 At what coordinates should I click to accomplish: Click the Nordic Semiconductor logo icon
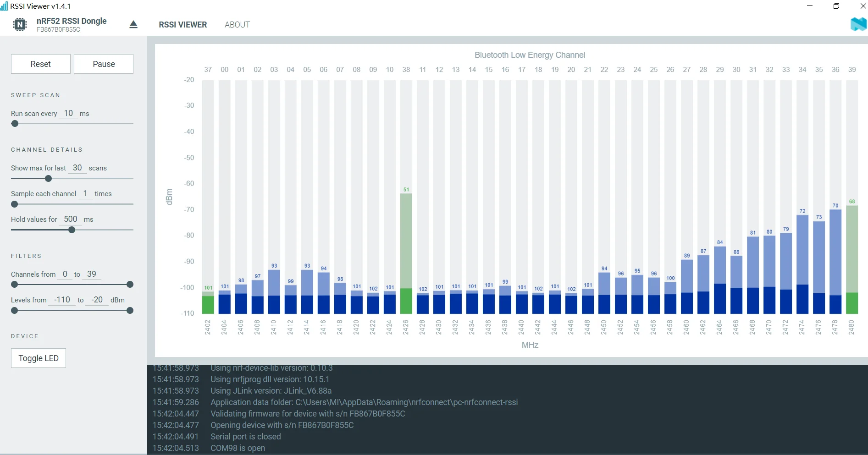point(858,24)
